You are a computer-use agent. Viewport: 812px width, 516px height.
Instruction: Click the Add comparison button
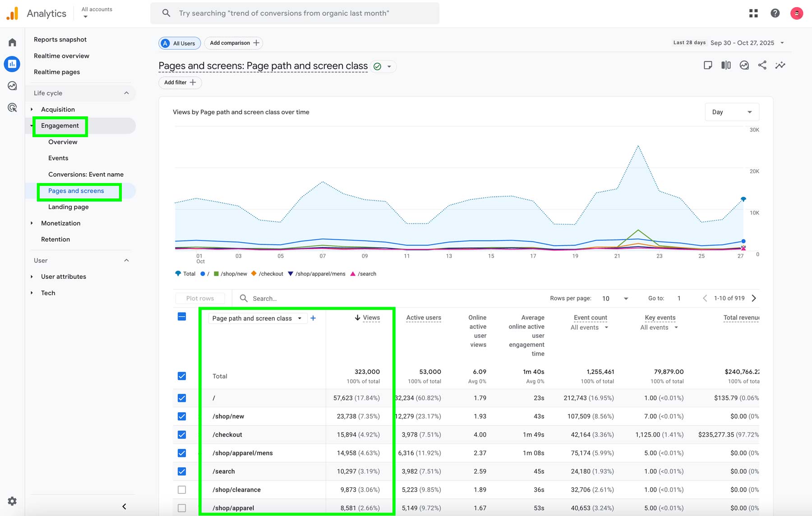(233, 43)
